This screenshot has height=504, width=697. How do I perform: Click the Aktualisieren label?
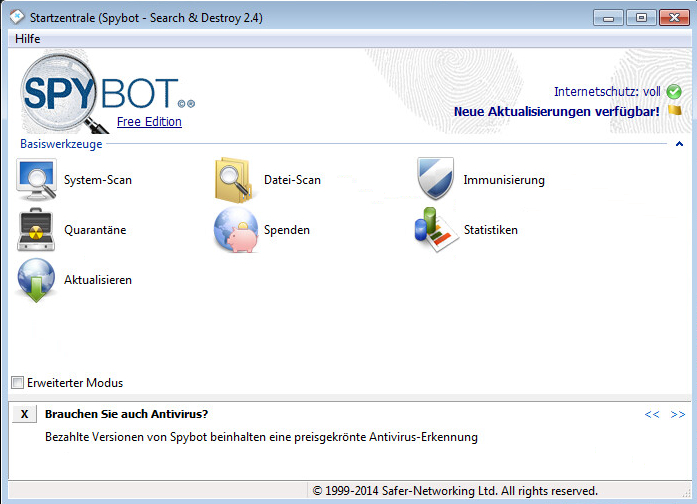coord(98,280)
